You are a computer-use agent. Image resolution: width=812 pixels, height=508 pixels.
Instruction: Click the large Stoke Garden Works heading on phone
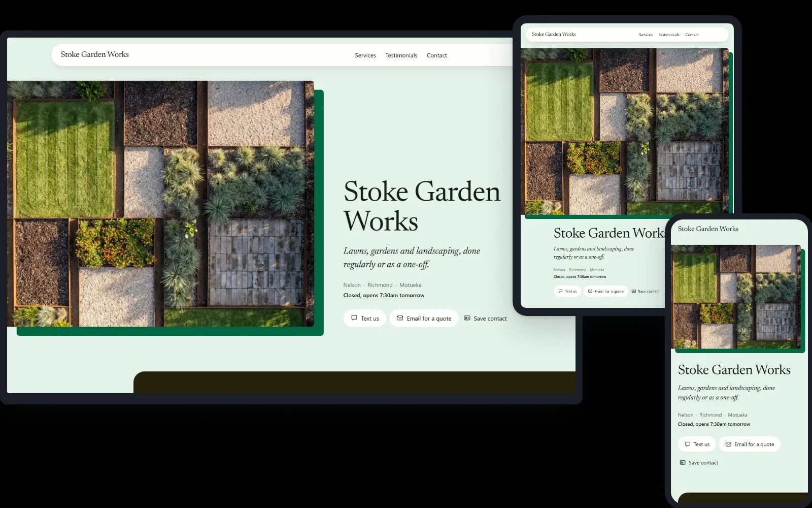734,370
